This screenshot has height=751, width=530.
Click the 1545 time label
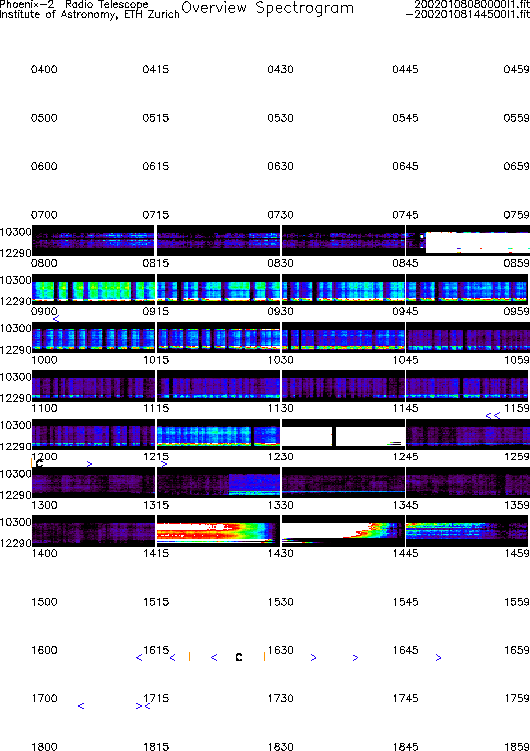(406, 602)
